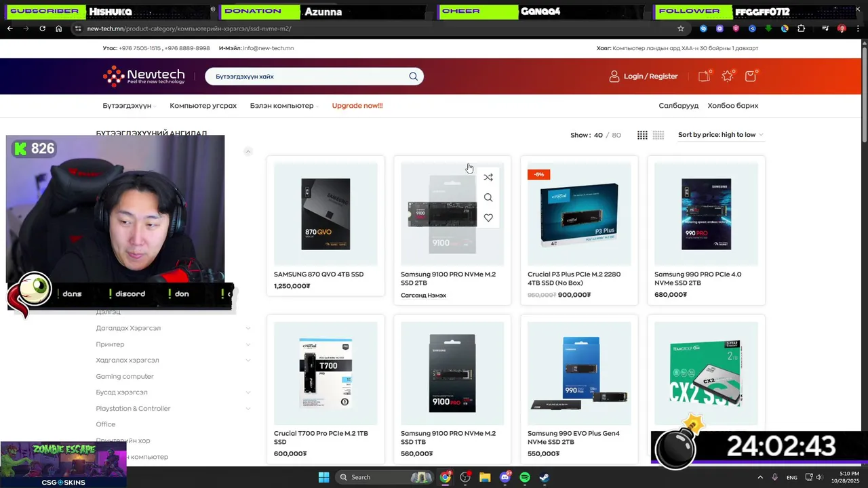This screenshot has height=488, width=868.
Task: Open the Холбоо барих menu item
Action: tap(733, 106)
